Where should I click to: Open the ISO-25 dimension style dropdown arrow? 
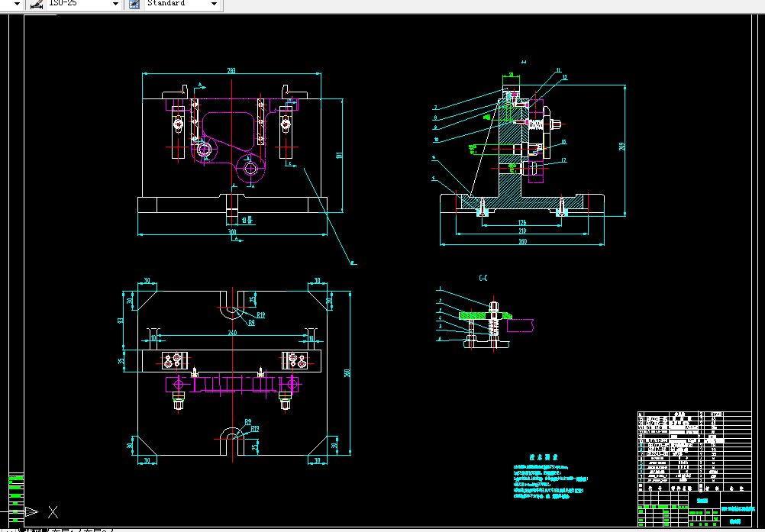115,4
